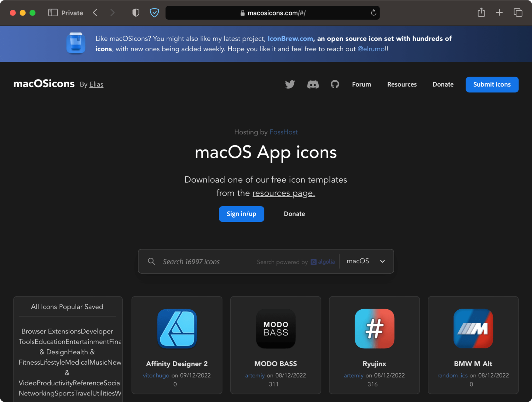Screen dimensions: 532x402
Task: Open vitor.hugo's profile link
Action: click(156, 375)
